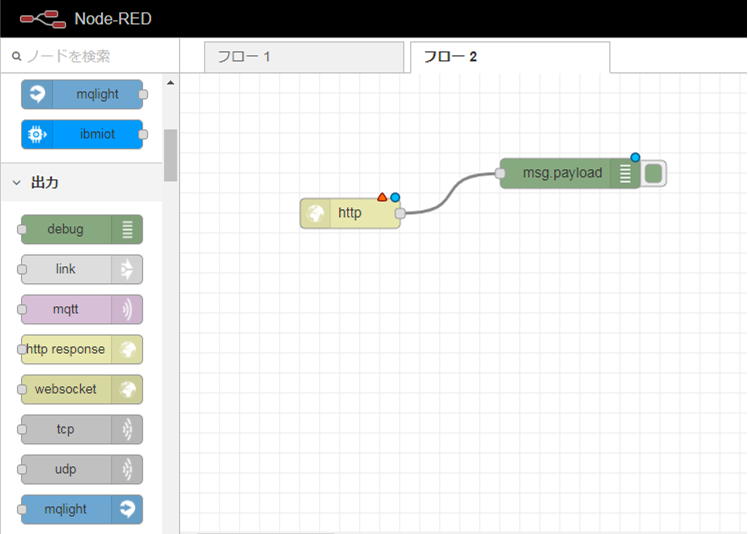The height and width of the screenshot is (534, 748).
Task: Select the フロー 2 tab
Action: click(510, 57)
